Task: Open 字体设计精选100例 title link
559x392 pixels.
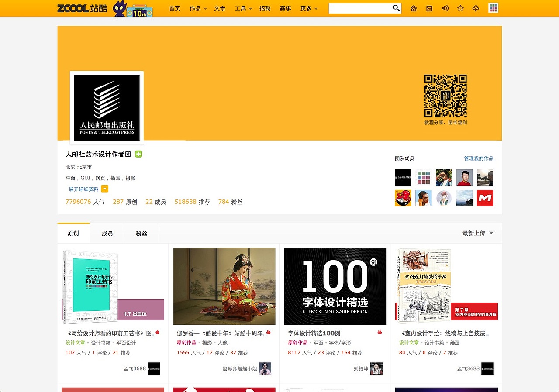Action: pyautogui.click(x=314, y=333)
